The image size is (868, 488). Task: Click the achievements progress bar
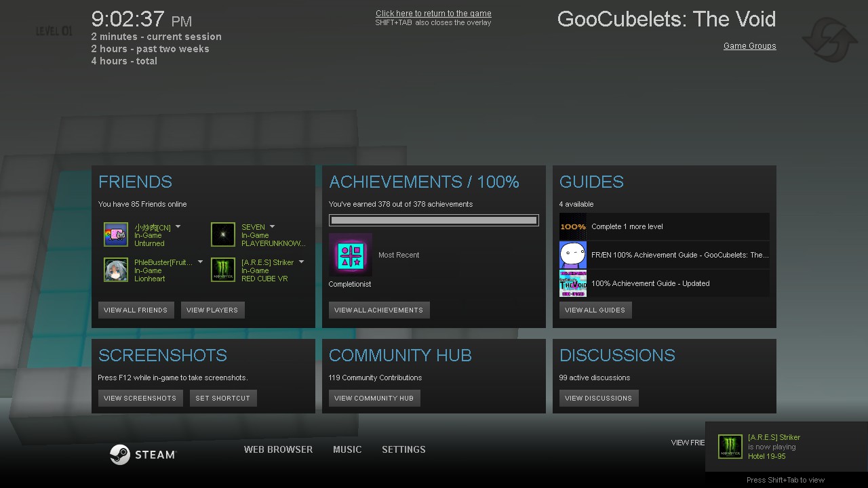point(434,220)
